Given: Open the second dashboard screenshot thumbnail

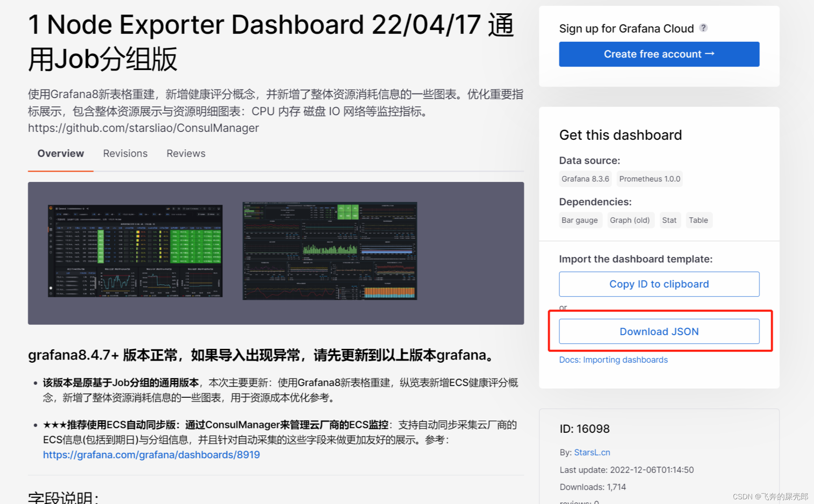Looking at the screenshot, I should pos(330,251).
